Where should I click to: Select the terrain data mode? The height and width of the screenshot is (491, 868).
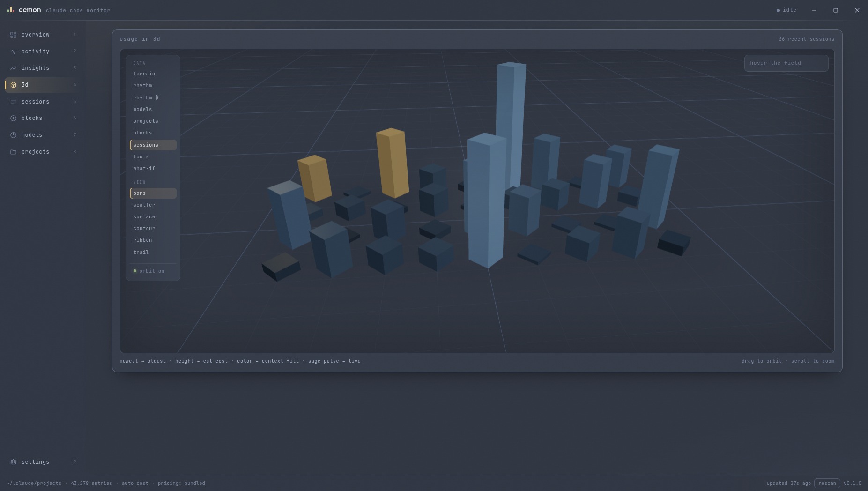(x=153, y=74)
